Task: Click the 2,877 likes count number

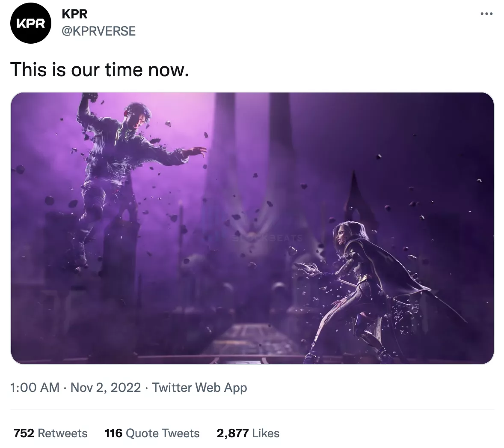Action: coord(232,433)
